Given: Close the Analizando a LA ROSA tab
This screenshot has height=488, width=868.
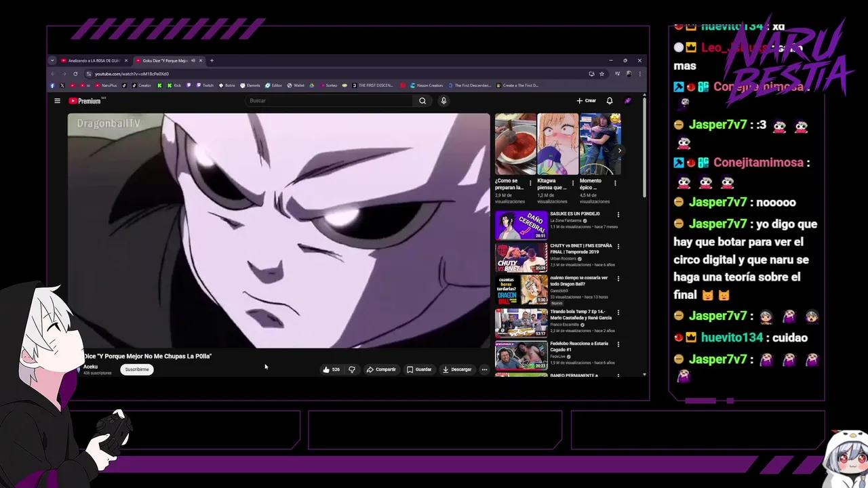Looking at the screenshot, I should click(126, 60).
